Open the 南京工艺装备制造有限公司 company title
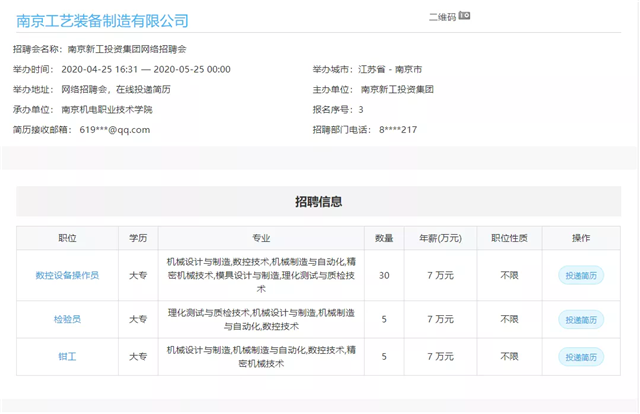Image resolution: width=640 pixels, height=414 pixels. pos(102,21)
